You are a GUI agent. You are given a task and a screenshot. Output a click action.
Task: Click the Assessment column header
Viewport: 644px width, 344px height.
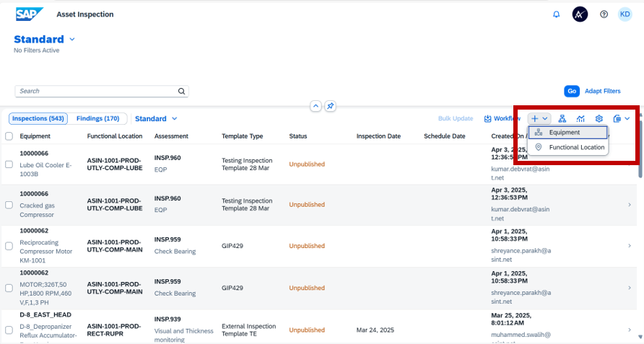point(171,136)
